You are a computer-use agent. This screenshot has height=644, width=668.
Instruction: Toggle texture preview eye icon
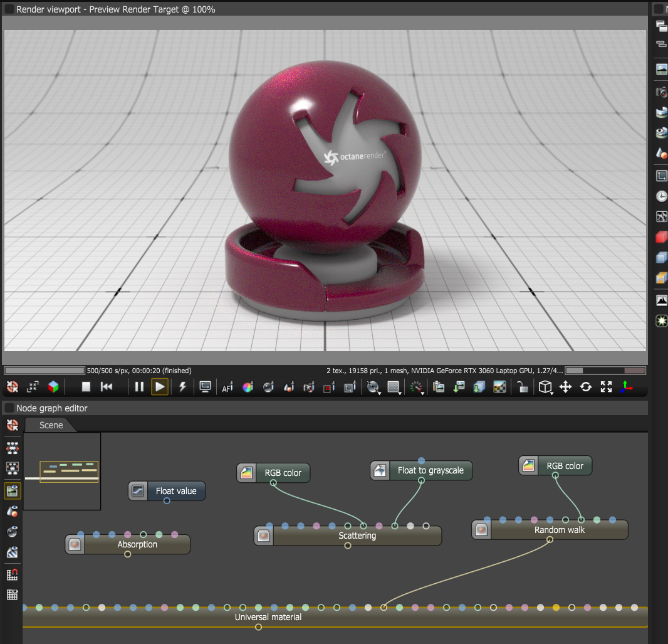click(x=13, y=552)
